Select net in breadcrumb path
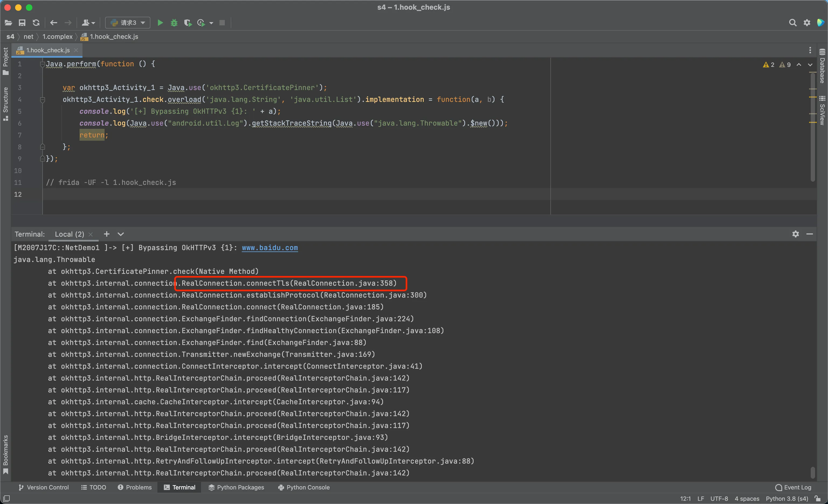The width and height of the screenshot is (828, 504). pos(29,37)
